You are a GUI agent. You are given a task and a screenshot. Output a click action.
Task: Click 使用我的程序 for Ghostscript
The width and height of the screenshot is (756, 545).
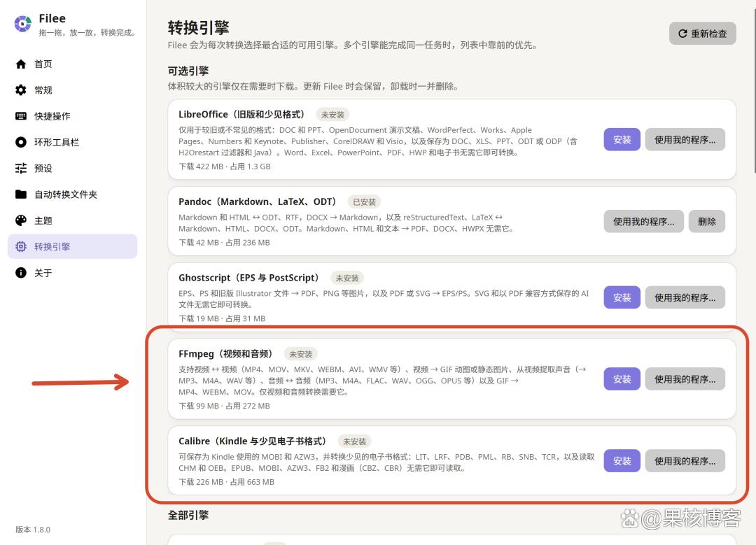(685, 297)
